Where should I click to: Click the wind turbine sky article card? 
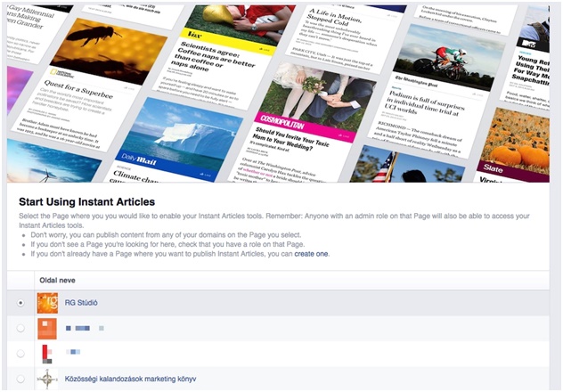(53, 161)
